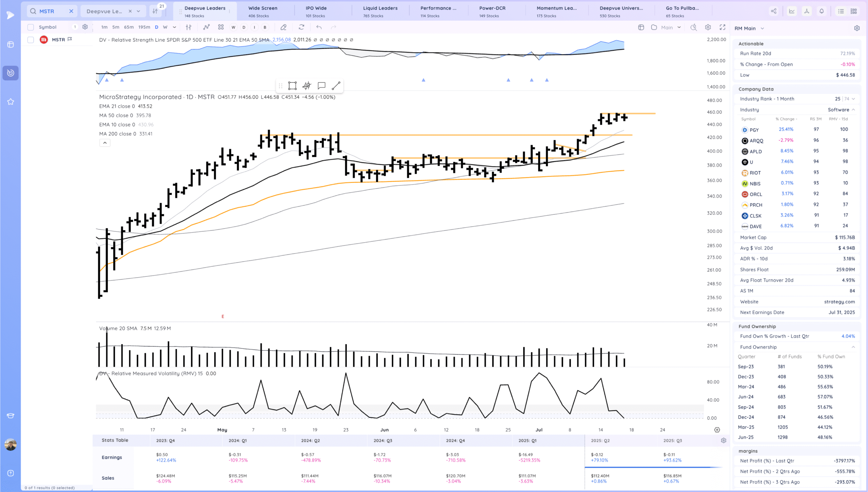Select the candlestick drawing tool in floating toolbar
868x492 pixels.
(x=307, y=86)
